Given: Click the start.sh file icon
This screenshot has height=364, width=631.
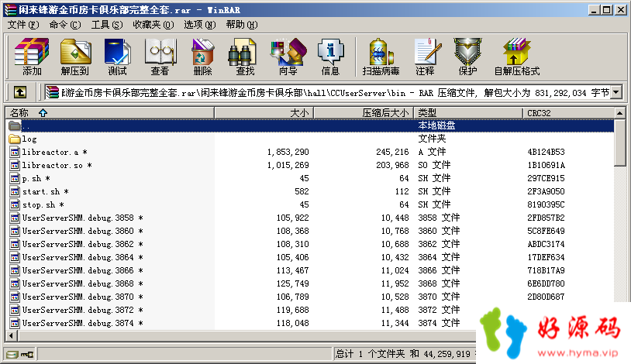Looking at the screenshot, I should tap(15, 191).
